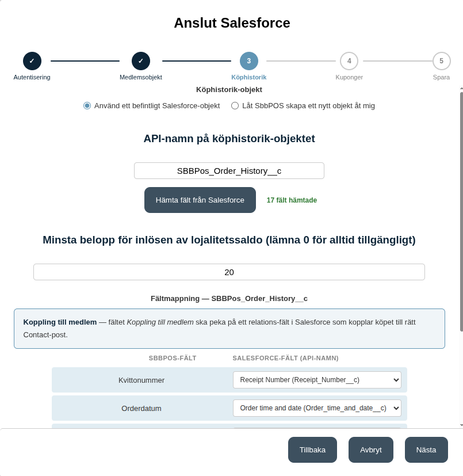This screenshot has height=476, width=463.
Task: Jump to step 5 Spara circle
Action: click(441, 61)
